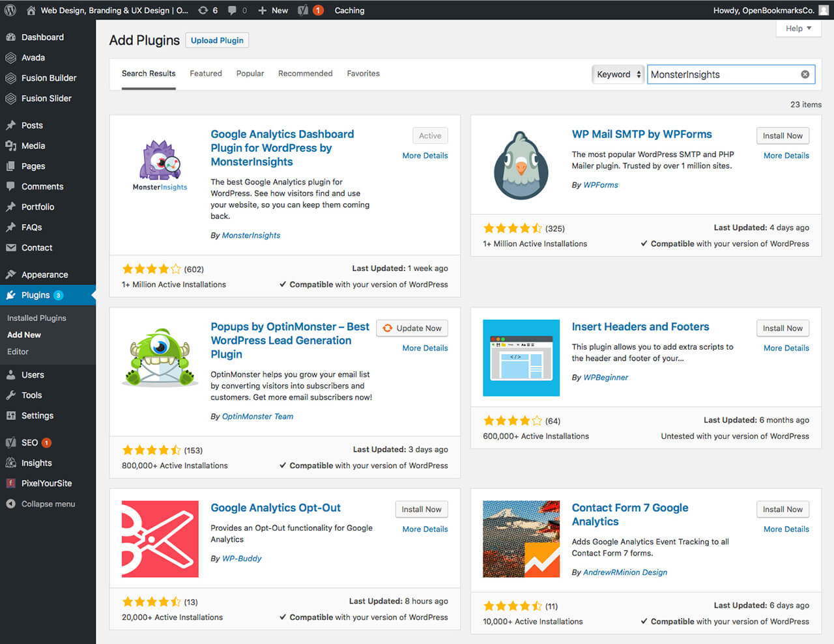Open Google Analytics Opt-Out plugin title

click(276, 508)
